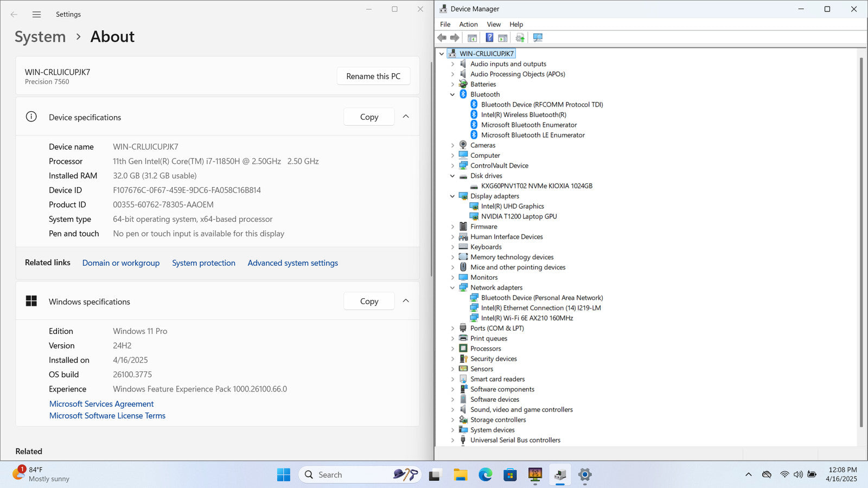868x488 pixels.
Task: Click the Rename this PC button
Action: point(373,76)
